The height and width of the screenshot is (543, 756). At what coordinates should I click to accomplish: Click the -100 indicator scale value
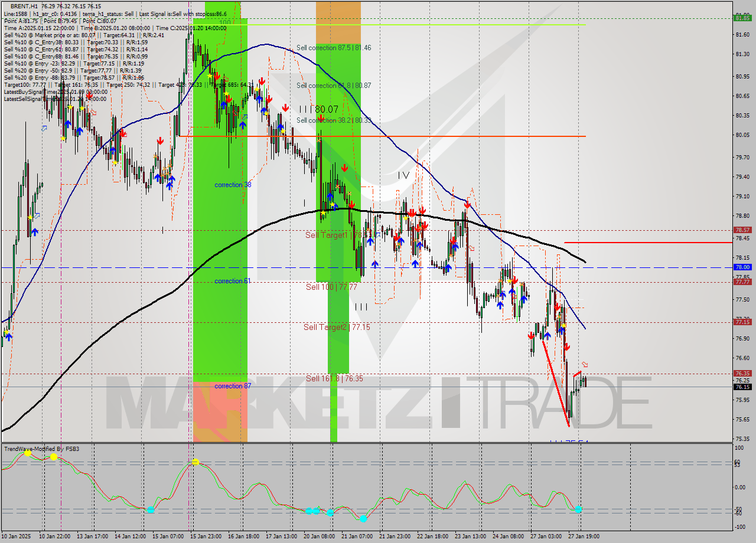pyautogui.click(x=741, y=526)
